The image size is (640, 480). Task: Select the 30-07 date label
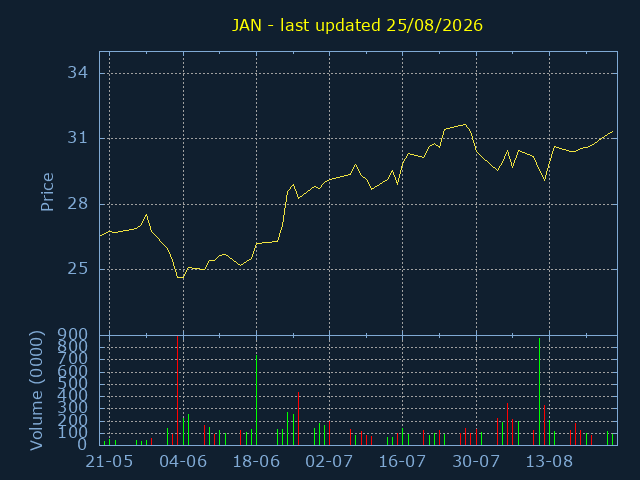[x=476, y=462]
